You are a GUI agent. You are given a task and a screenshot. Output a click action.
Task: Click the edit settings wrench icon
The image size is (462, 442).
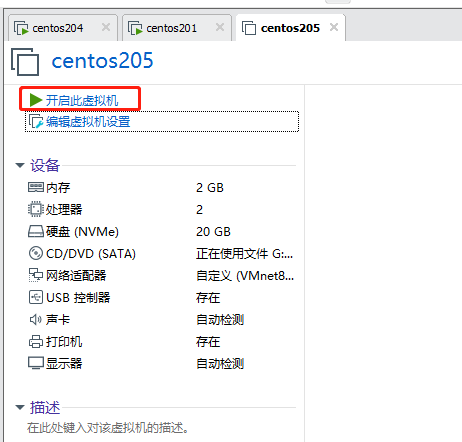pyautogui.click(x=36, y=122)
